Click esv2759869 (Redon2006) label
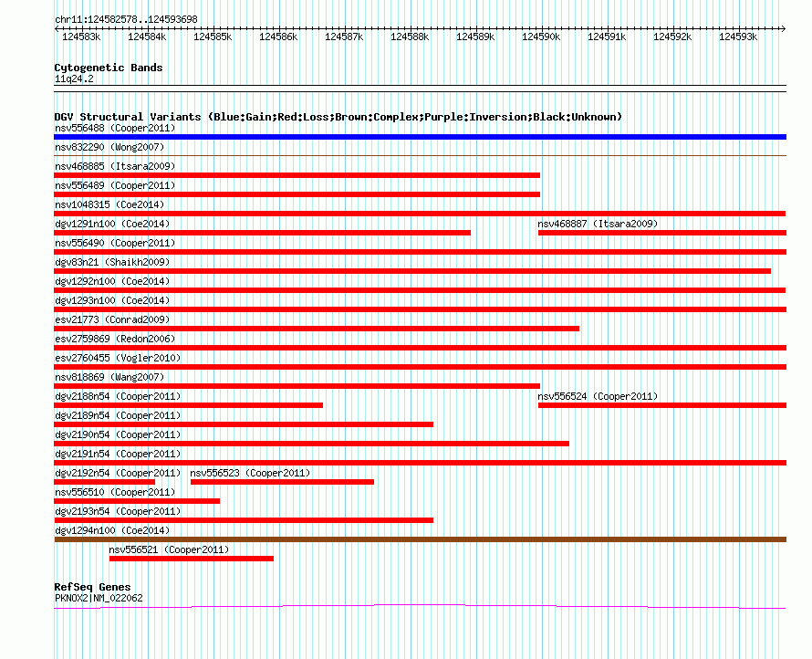This screenshot has height=659, width=812. (x=115, y=339)
